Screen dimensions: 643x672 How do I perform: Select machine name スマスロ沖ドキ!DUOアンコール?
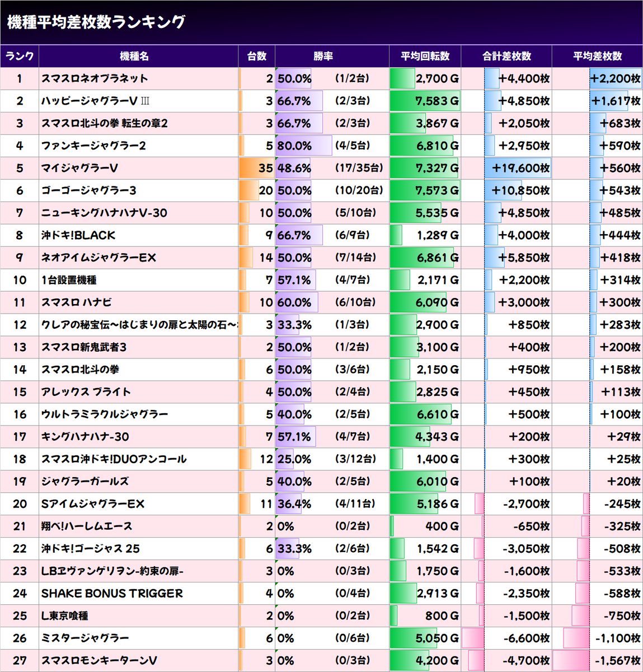114,459
